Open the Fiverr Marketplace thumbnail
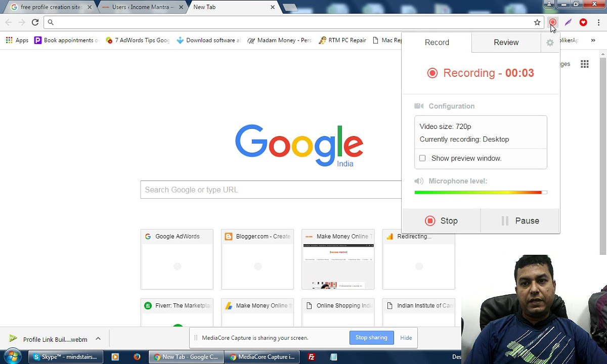607x364 pixels. tap(177, 312)
